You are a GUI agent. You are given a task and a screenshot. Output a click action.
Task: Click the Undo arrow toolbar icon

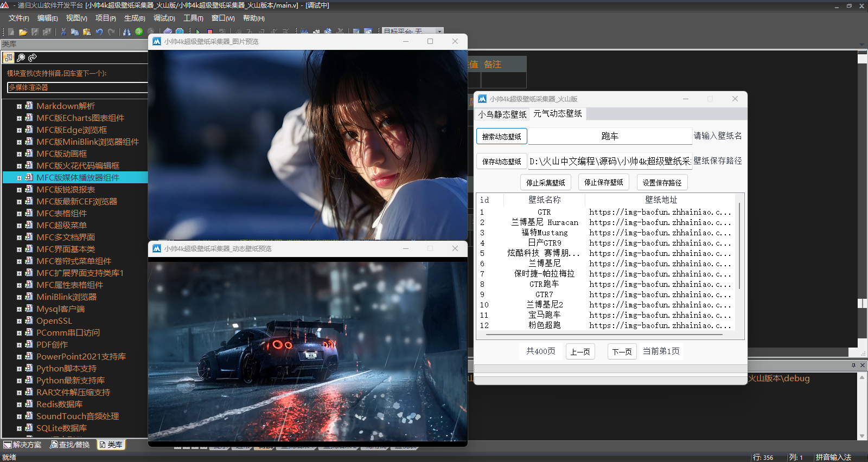tap(99, 32)
